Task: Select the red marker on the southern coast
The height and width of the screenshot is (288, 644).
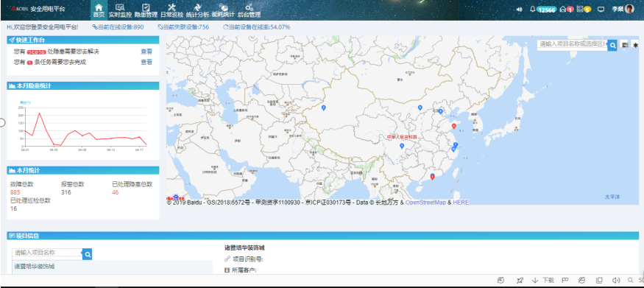Action: [432, 177]
